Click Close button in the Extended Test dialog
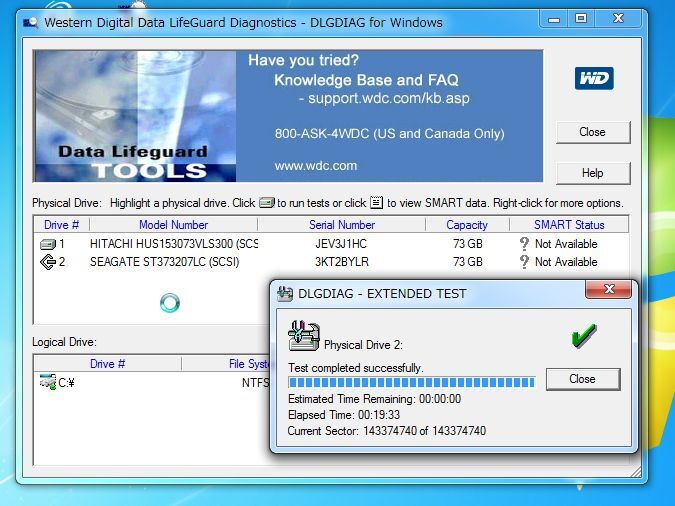The height and width of the screenshot is (506, 675). click(x=583, y=379)
